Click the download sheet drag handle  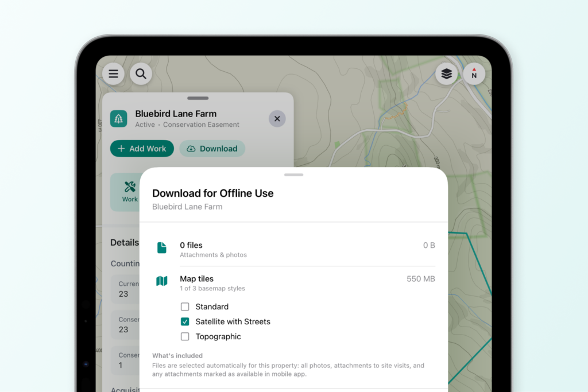point(293,174)
